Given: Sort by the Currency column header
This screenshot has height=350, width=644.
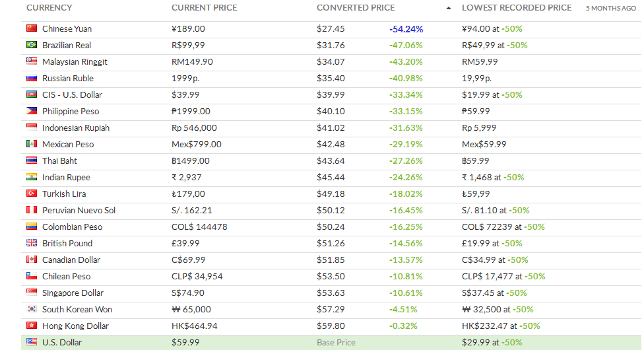Looking at the screenshot, I should pos(49,8).
